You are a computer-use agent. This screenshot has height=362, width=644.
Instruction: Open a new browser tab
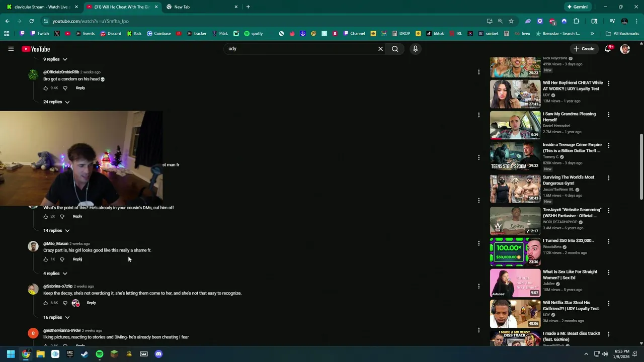(x=248, y=7)
